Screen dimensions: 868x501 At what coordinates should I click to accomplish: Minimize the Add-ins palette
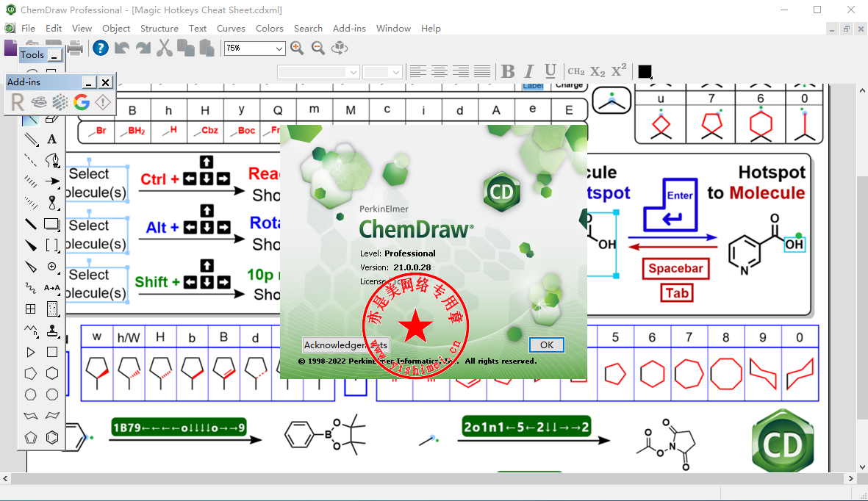pos(89,82)
